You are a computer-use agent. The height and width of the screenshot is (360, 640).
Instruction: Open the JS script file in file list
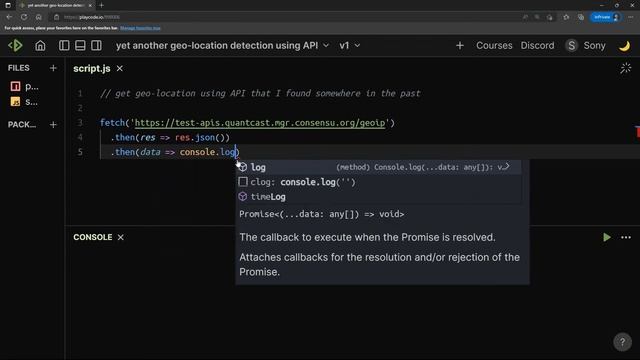pyautogui.click(x=24, y=102)
